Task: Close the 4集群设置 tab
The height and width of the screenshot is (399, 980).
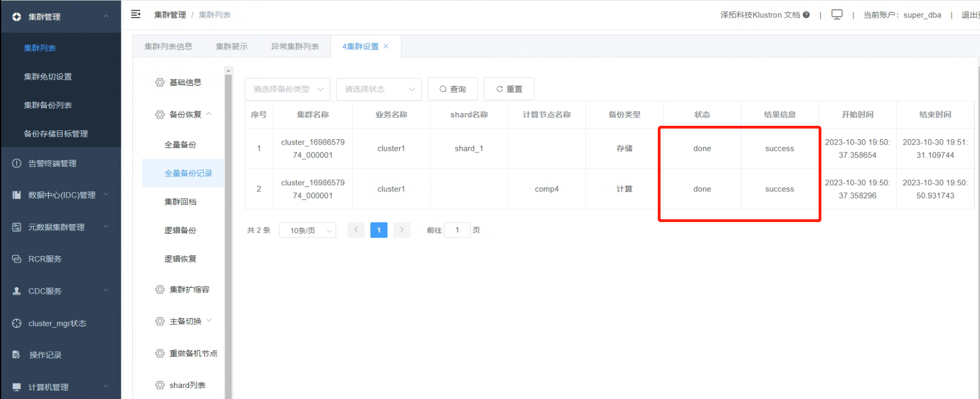Action: pos(386,46)
